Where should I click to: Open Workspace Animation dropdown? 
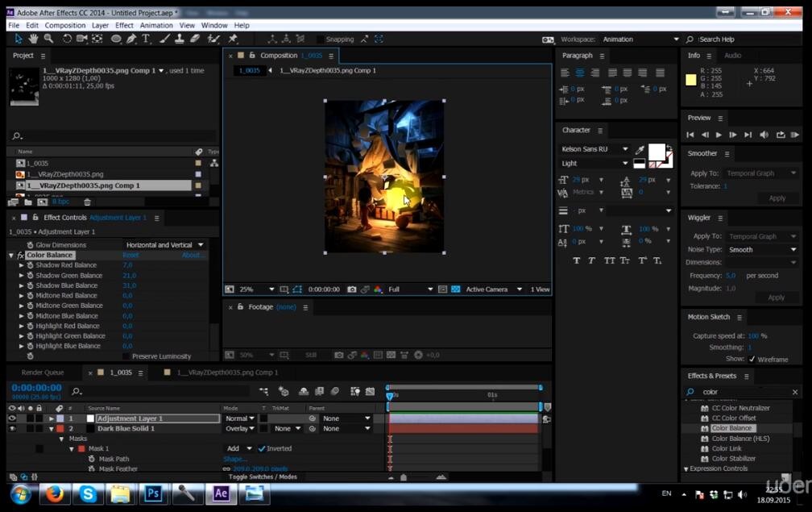coord(640,40)
